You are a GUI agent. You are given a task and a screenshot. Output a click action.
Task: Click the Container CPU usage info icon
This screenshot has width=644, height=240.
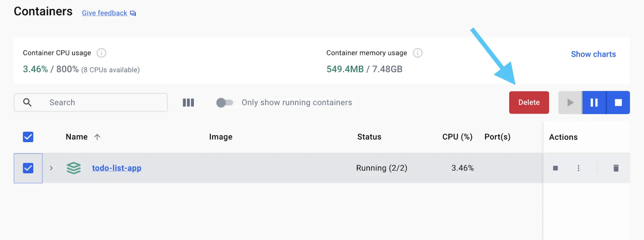[x=101, y=53]
